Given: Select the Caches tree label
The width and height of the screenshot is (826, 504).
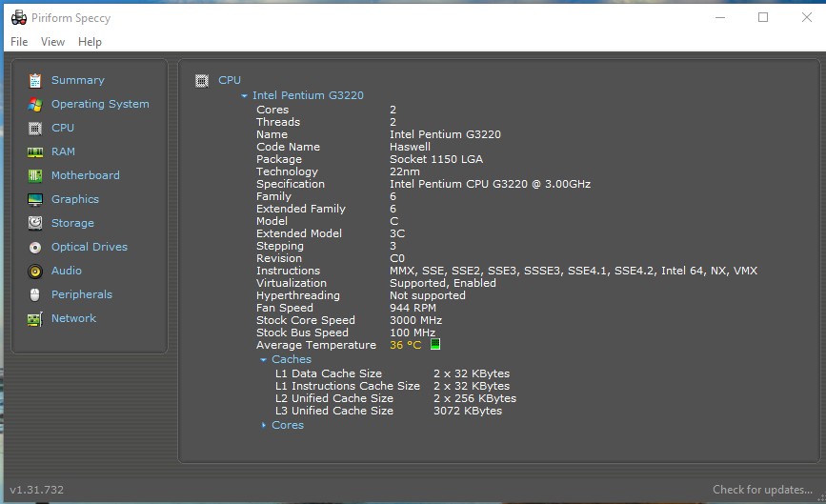Looking at the screenshot, I should (x=292, y=359).
